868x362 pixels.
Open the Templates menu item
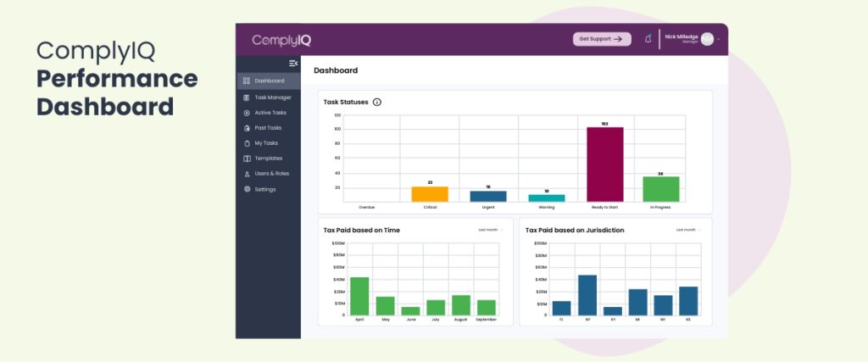269,159
